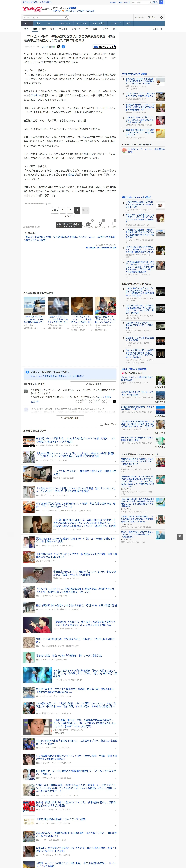Go to article page 1
The height and width of the screenshot is (868, 186).
(62, 210)
